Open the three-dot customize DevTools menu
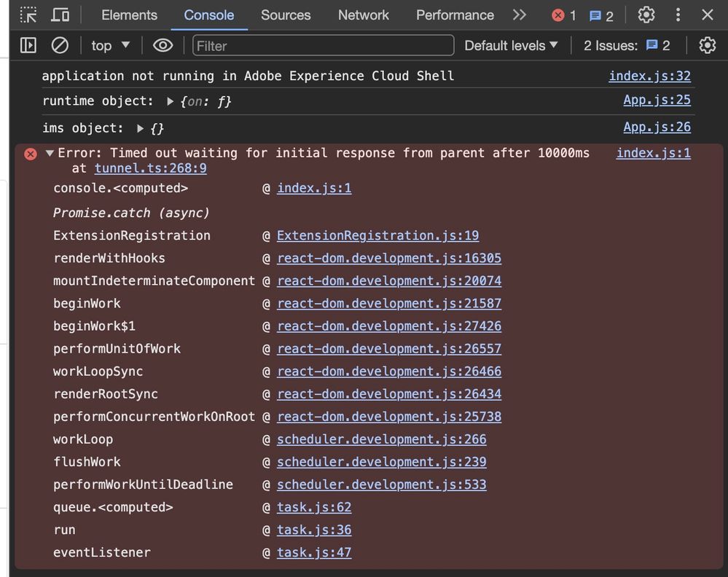Screen dimensions: 728x577 (x=678, y=15)
